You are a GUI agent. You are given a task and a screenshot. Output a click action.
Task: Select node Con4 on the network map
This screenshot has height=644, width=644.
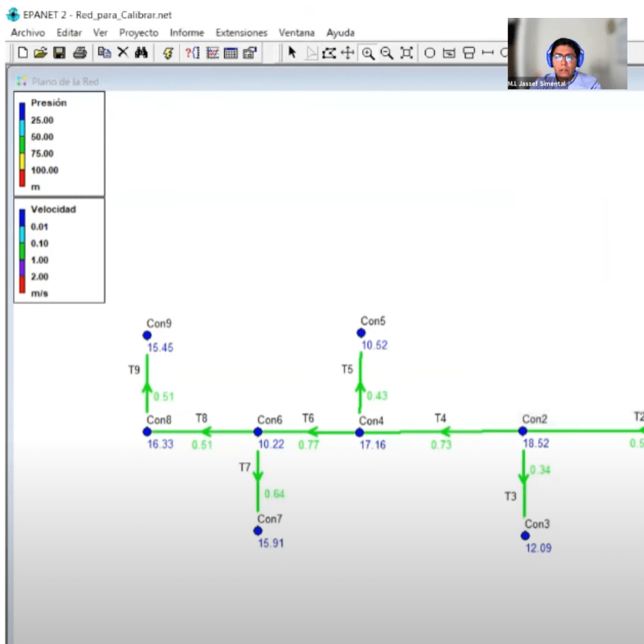360,432
